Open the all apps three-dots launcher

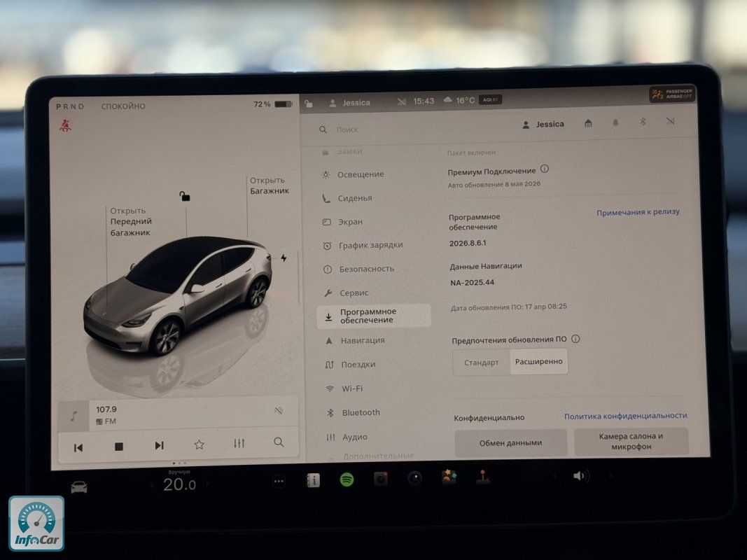tap(279, 482)
